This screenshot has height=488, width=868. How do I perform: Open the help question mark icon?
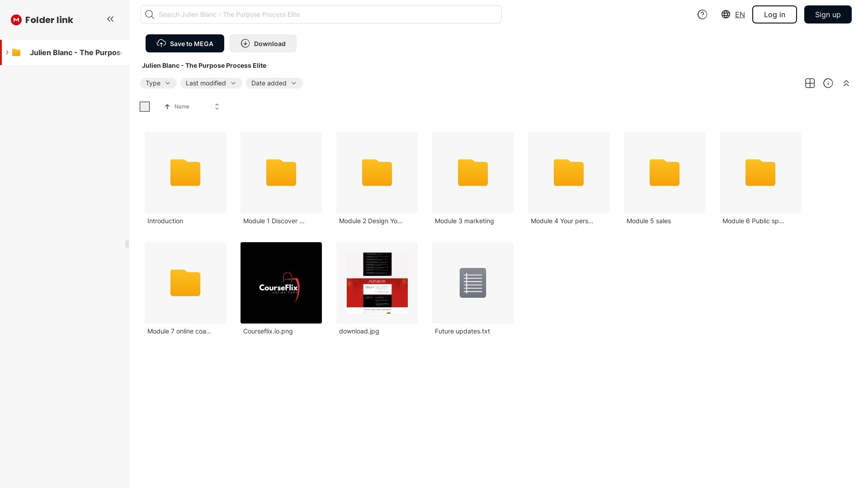tap(702, 14)
